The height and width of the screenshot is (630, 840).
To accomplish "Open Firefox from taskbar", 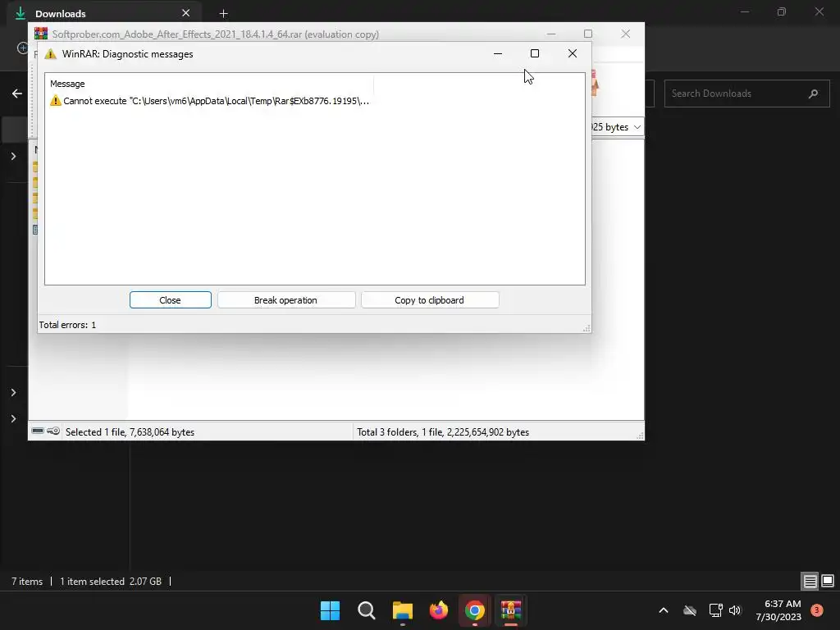I will 439,610.
